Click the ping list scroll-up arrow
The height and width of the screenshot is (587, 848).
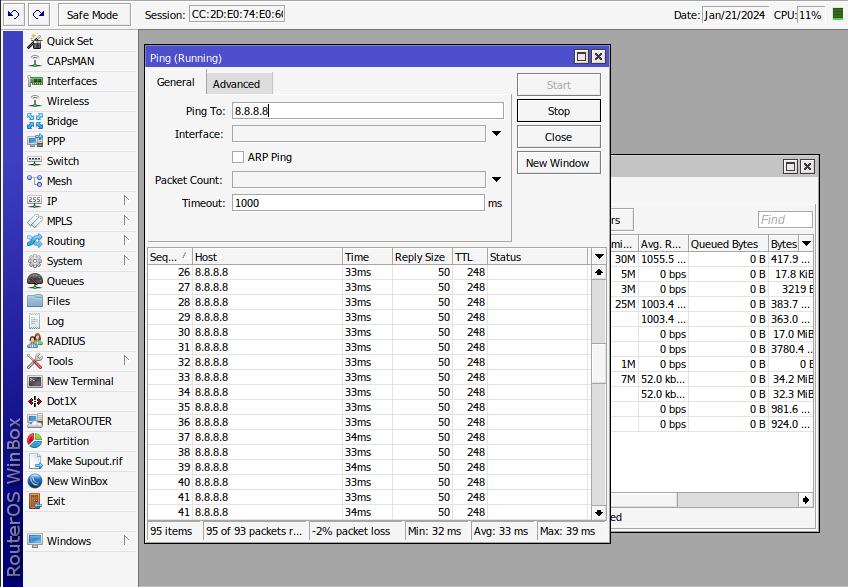coord(599,272)
